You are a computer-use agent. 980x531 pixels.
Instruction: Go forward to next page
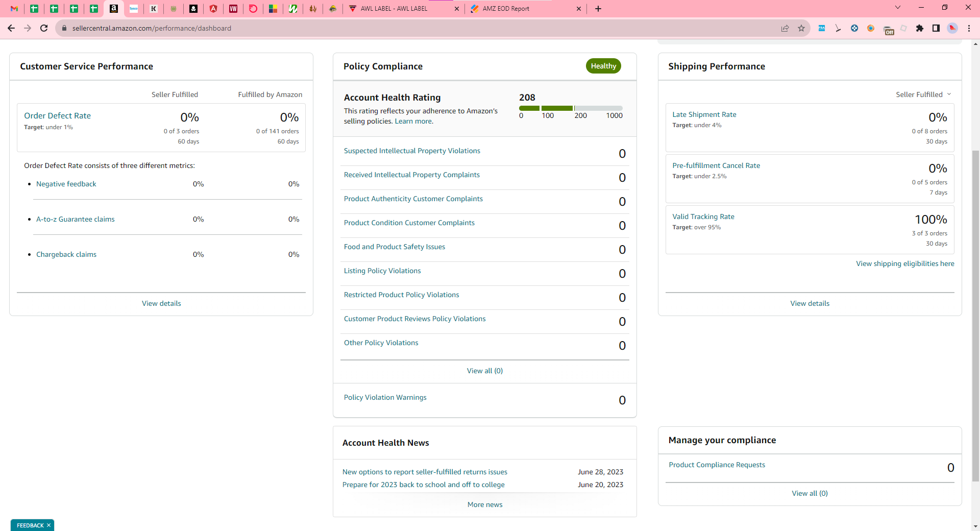click(x=28, y=28)
